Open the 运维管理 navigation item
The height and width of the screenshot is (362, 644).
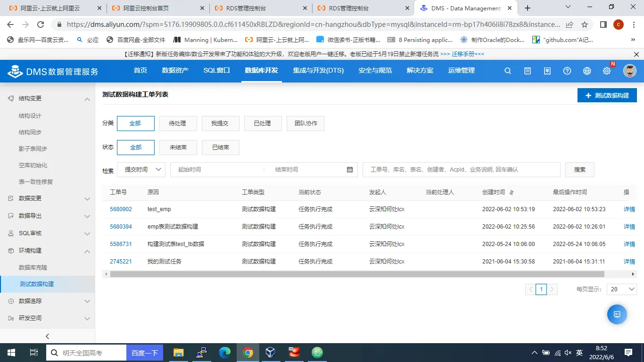point(462,71)
